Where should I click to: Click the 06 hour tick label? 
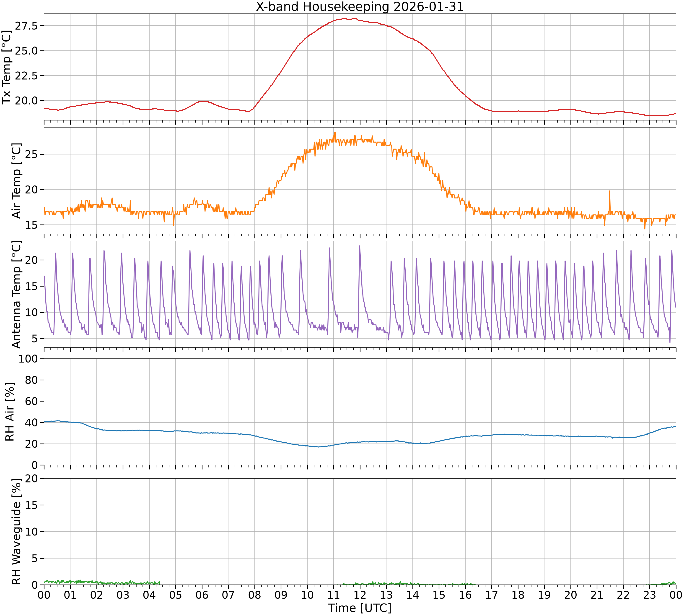202,595
